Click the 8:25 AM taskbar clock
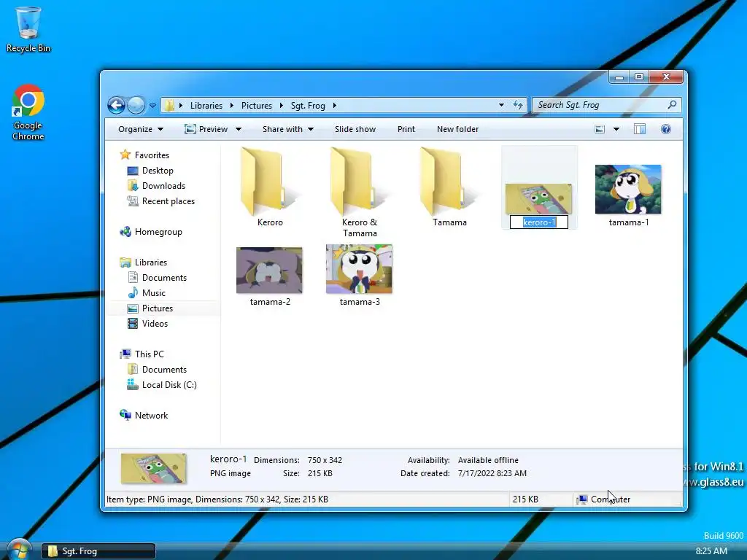 (x=711, y=551)
